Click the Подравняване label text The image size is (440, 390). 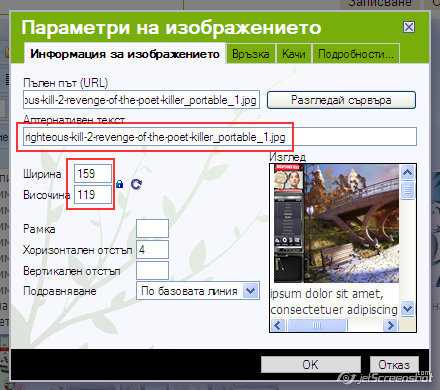60,291
